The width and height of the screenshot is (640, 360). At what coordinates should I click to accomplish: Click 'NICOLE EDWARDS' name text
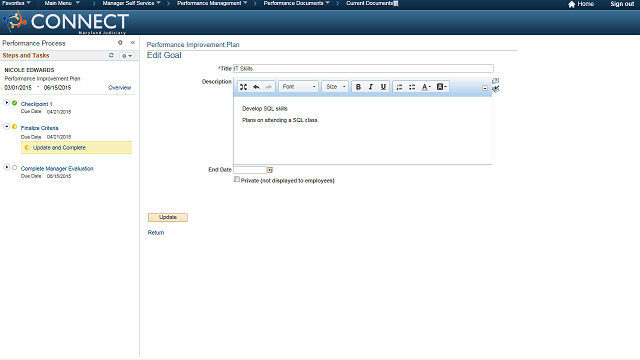pyautogui.click(x=29, y=70)
